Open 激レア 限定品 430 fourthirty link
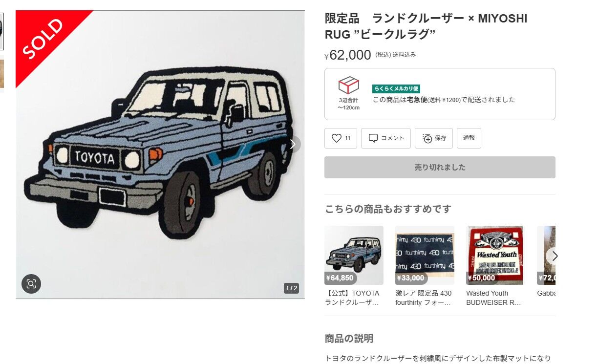 [x=424, y=298]
